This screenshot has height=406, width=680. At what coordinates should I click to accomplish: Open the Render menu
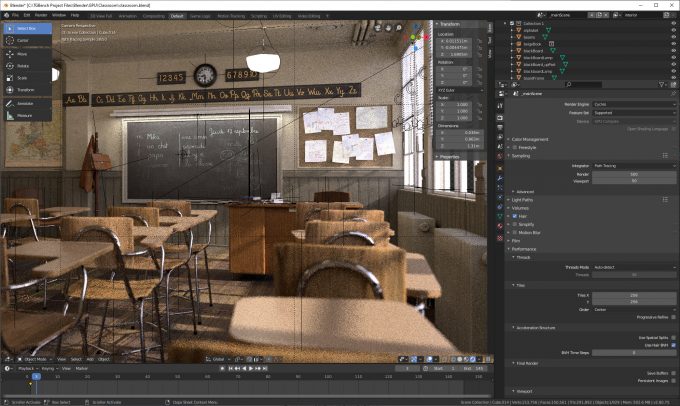(x=40, y=16)
